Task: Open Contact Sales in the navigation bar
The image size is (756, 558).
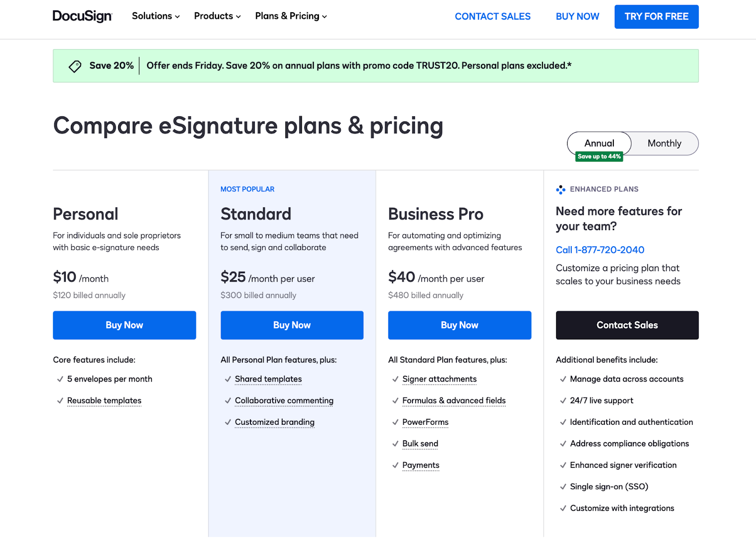Action: [x=492, y=16]
